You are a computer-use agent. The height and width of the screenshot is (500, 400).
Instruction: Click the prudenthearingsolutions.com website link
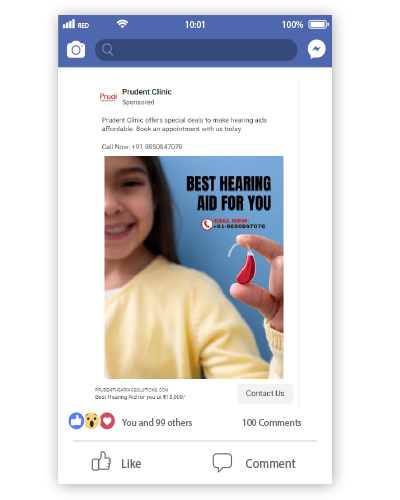click(131, 390)
